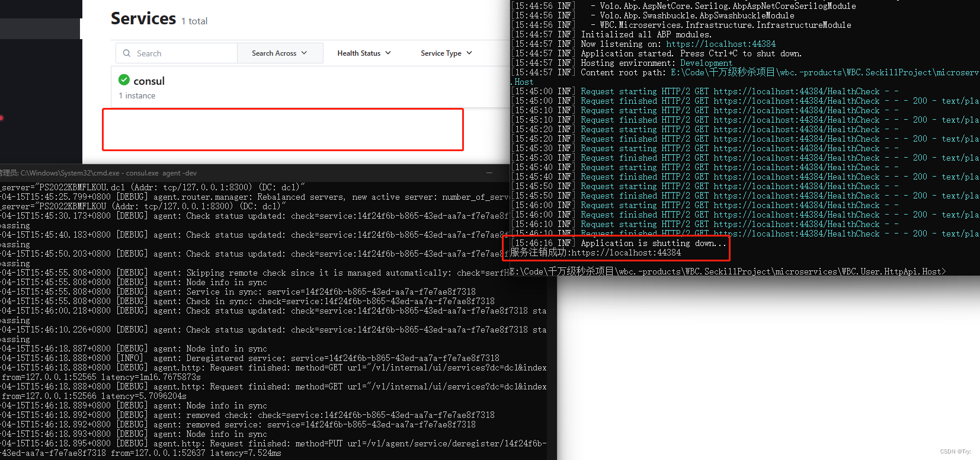Click the 'Volo.Abp.Swashbuckle.AbpSwashbuckleModule' line
Screen dimensions: 980x460
coord(653,15)
